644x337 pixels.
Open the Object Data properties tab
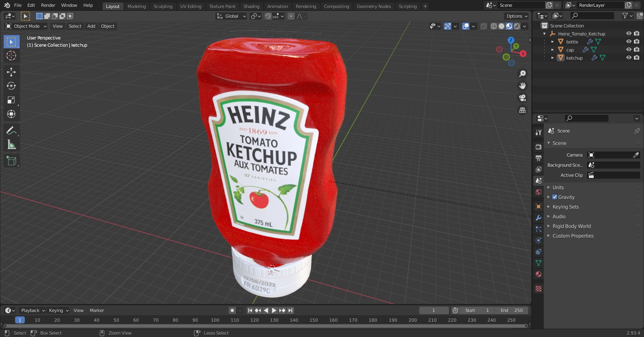click(x=539, y=263)
